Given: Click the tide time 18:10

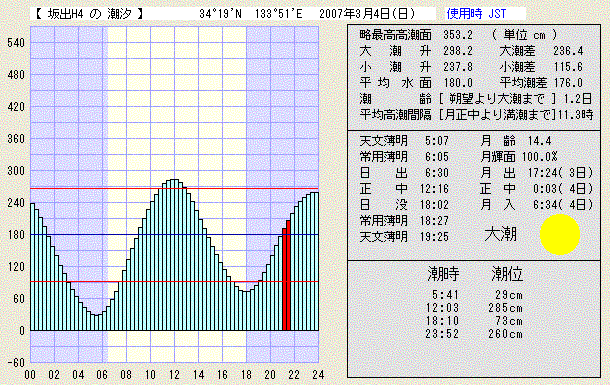Looking at the screenshot, I should (x=442, y=321).
